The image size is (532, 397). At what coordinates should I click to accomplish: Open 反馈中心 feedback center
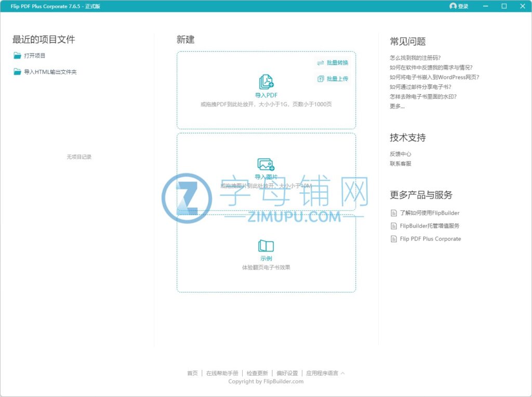tap(401, 154)
